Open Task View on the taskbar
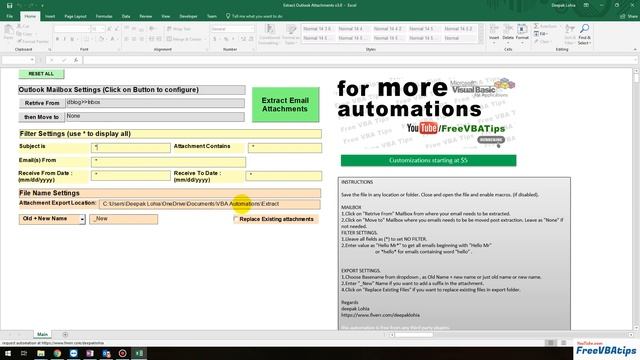The height and width of the screenshot is (360, 640). click(24, 353)
